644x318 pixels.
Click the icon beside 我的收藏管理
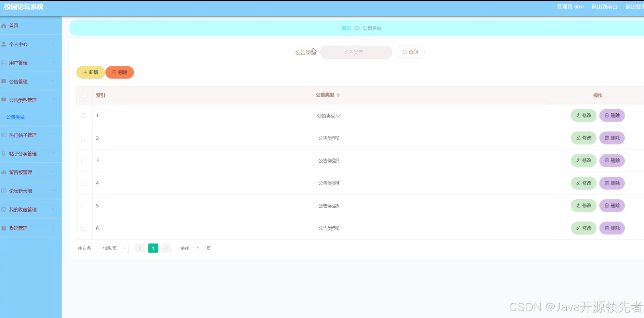(4, 209)
